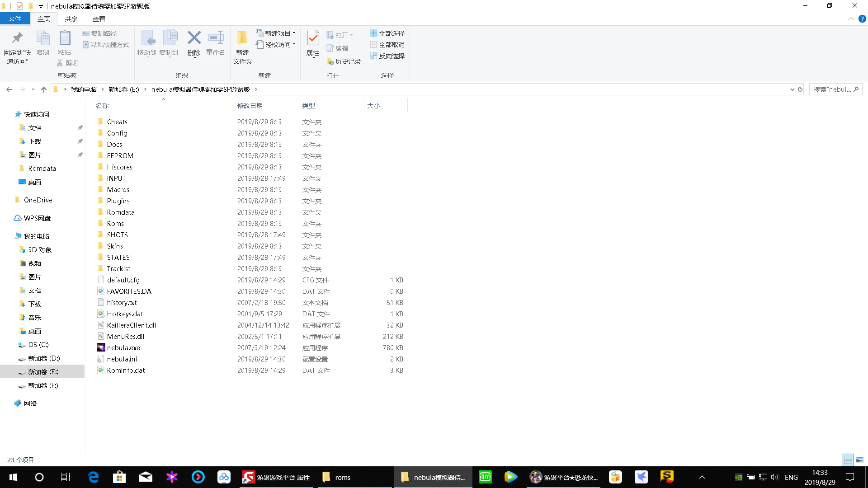Click Select None (全部取消) option
The width and height of the screenshot is (868, 488).
(x=387, y=45)
